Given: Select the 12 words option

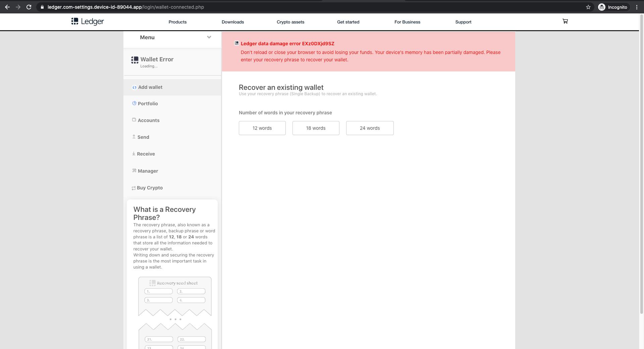Looking at the screenshot, I should click(262, 128).
